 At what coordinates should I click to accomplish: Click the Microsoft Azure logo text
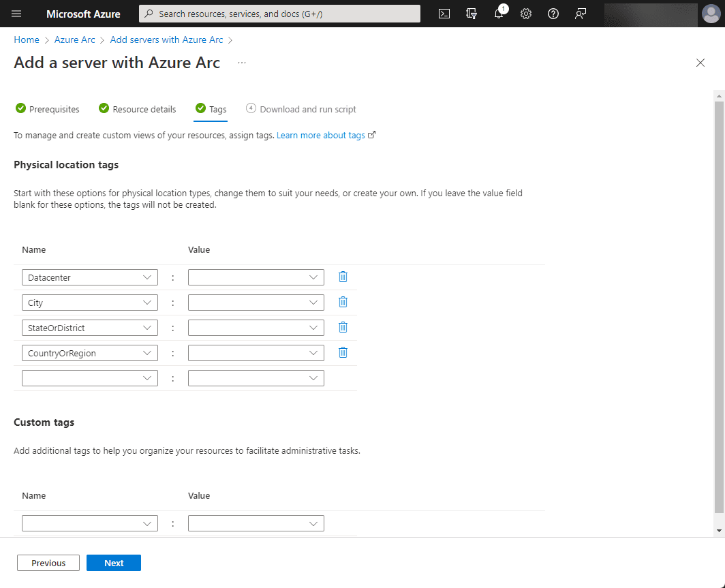pos(83,14)
